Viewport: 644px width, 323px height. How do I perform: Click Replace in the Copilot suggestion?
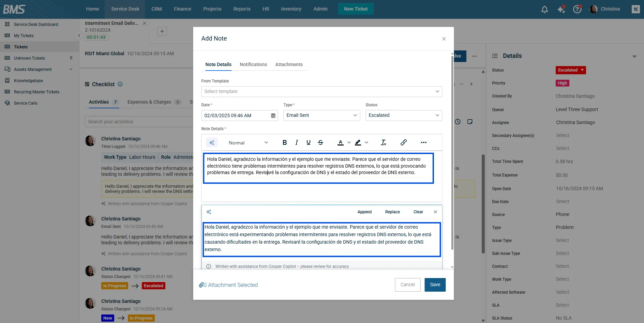392,212
